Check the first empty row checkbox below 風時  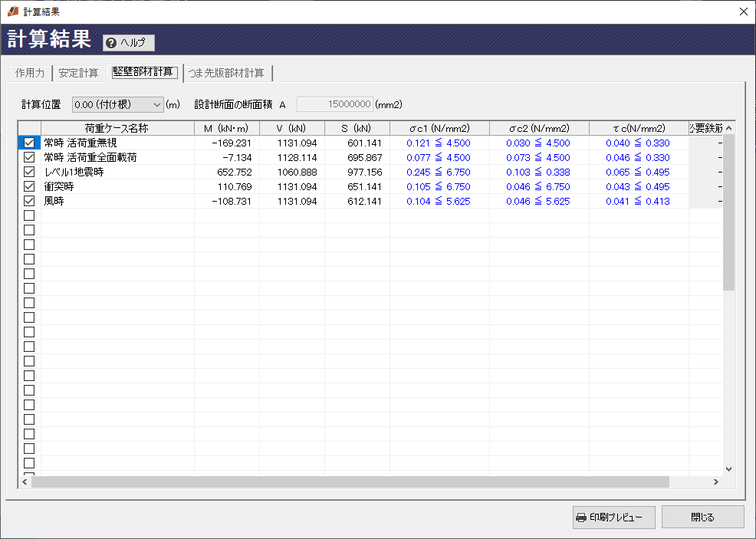[29, 215]
